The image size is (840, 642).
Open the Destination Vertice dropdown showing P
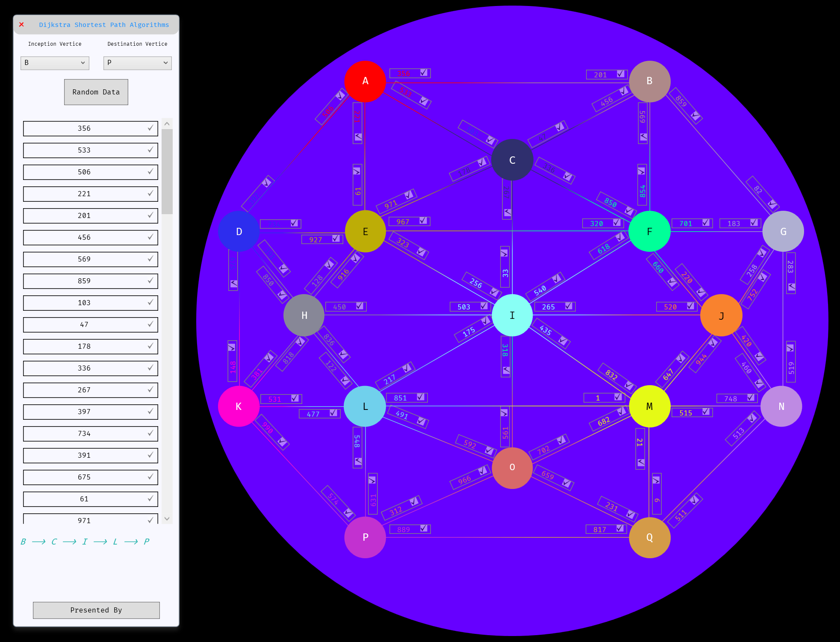coord(137,63)
